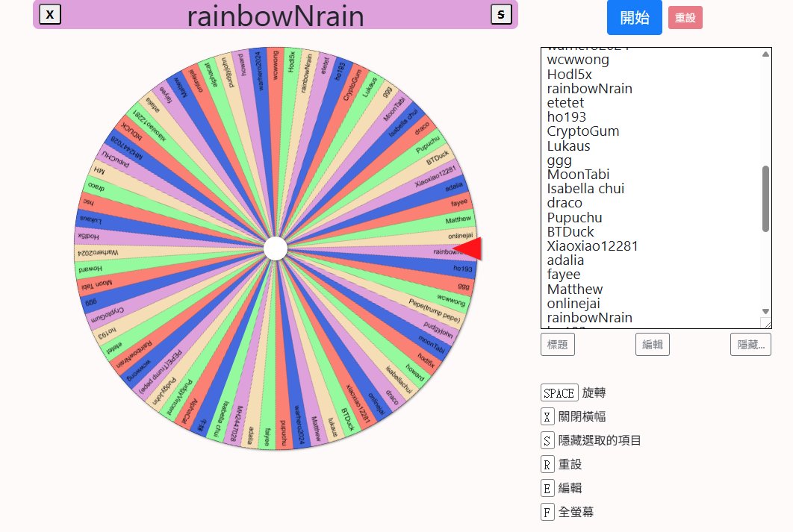
Task: Click 'draco' in the names list
Action: tap(565, 203)
